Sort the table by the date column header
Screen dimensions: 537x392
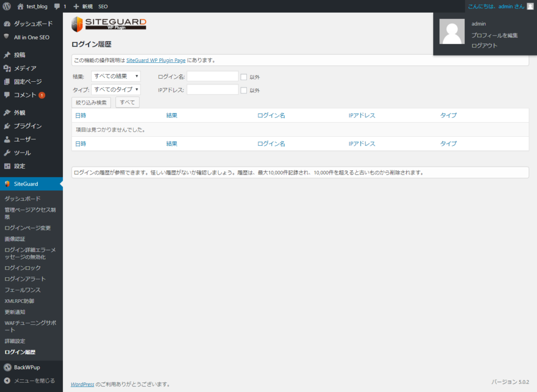click(x=81, y=115)
